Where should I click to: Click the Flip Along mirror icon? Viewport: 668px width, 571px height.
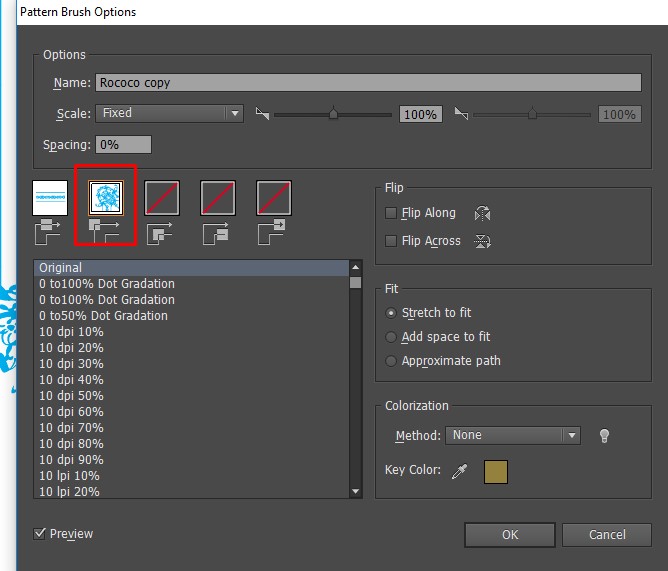(482, 213)
